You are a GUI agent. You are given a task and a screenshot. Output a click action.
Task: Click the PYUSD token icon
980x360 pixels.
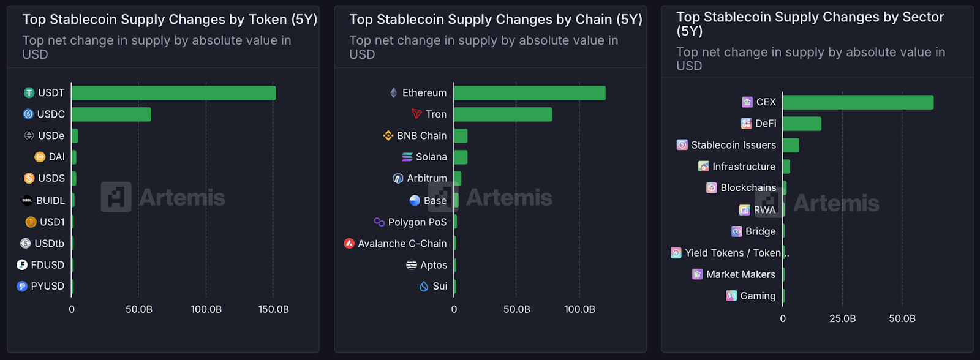22,287
